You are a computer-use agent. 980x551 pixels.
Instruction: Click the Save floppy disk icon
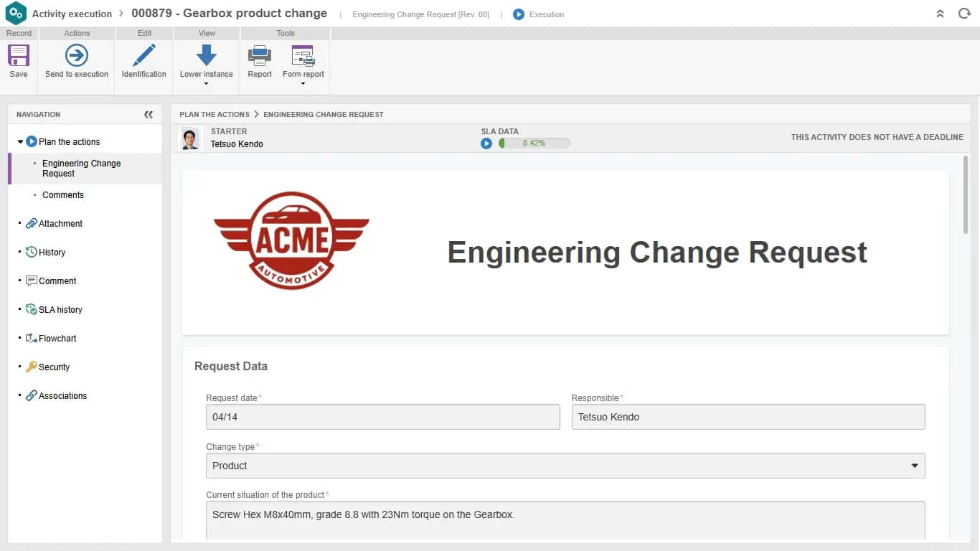pyautogui.click(x=19, y=55)
